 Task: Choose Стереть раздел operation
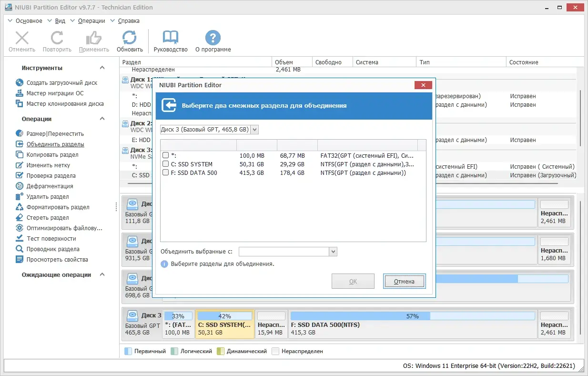(x=48, y=218)
